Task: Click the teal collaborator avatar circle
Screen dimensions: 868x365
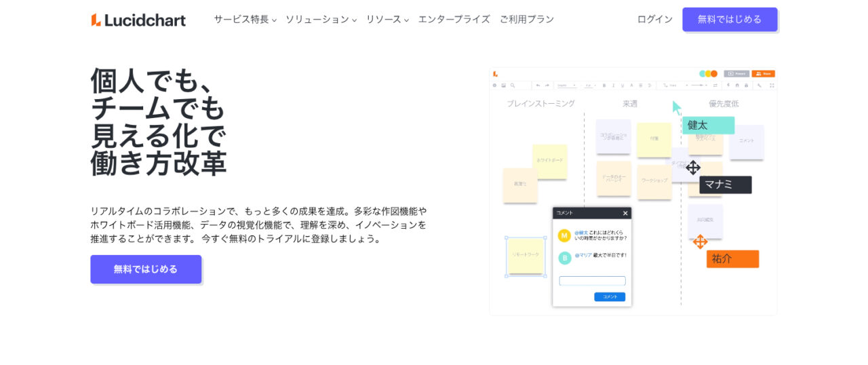Action: (x=702, y=73)
